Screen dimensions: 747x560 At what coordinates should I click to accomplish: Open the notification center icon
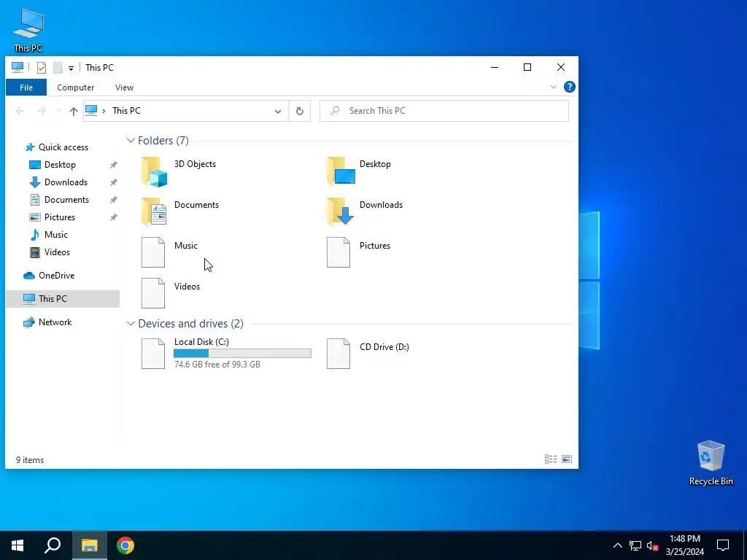point(723,545)
